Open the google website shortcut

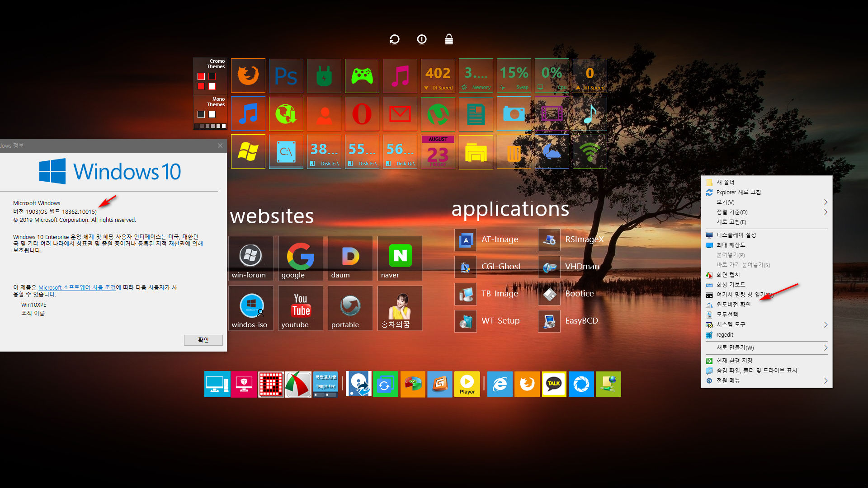[300, 258]
